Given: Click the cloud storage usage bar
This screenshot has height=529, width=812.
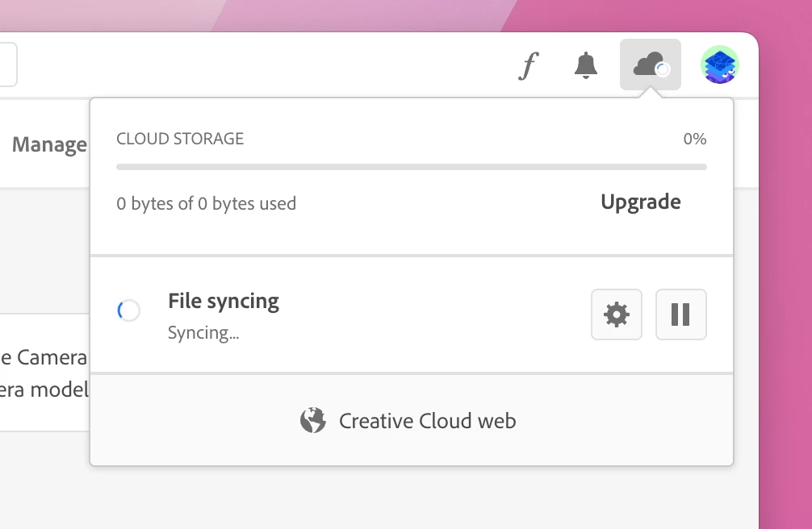Looking at the screenshot, I should [x=412, y=167].
